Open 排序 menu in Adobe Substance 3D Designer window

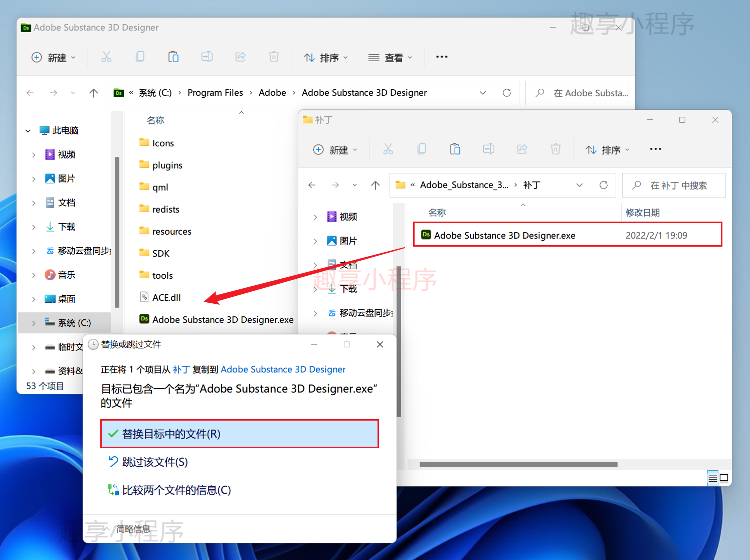pyautogui.click(x=326, y=58)
